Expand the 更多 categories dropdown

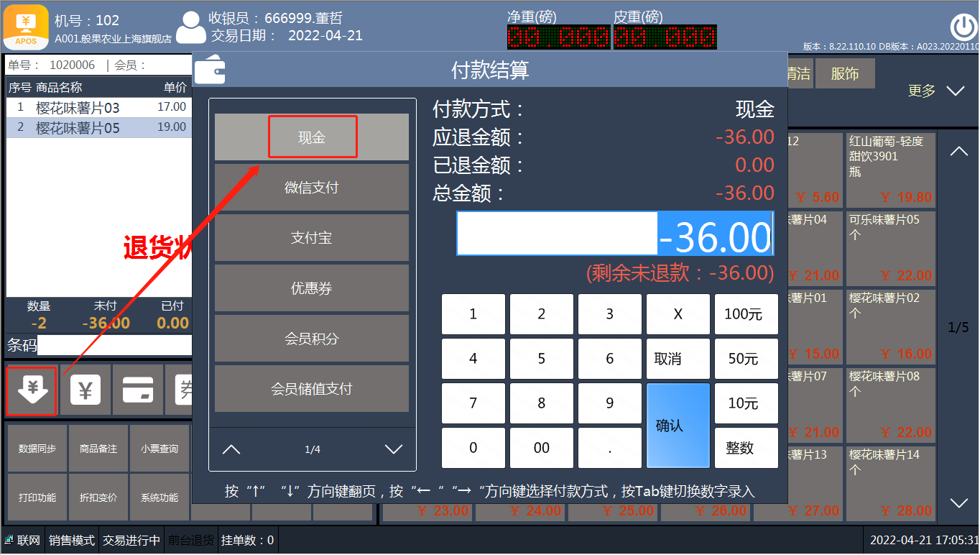click(935, 91)
